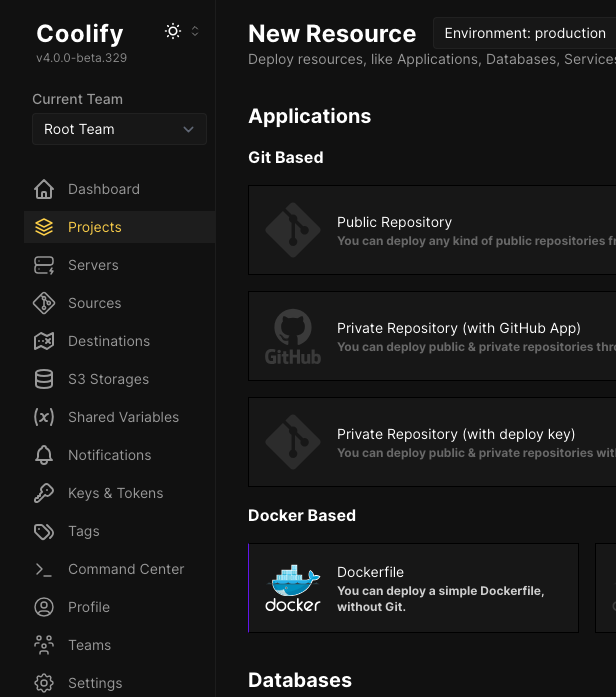Open Teams menu item
Image resolution: width=616 pixels, height=697 pixels.
(120, 645)
